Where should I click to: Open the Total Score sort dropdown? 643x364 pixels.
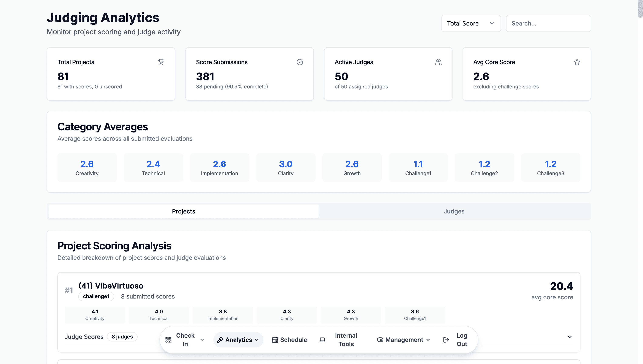tap(471, 24)
